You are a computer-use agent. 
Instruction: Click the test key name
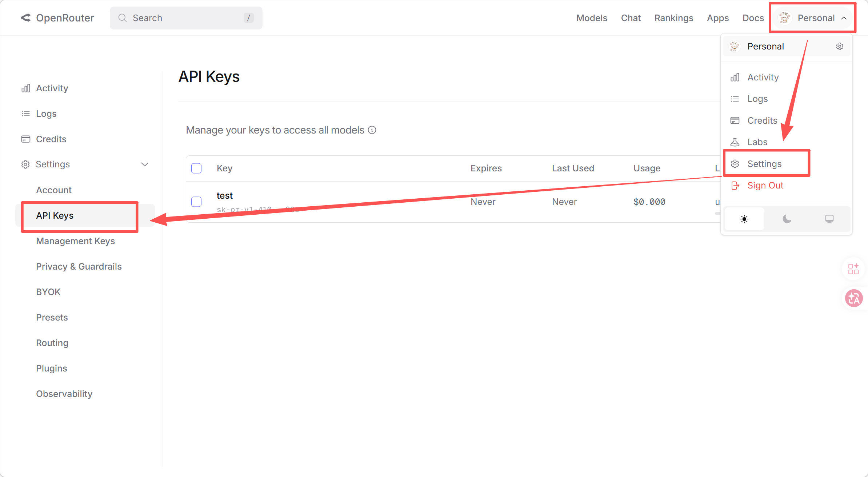[225, 195]
